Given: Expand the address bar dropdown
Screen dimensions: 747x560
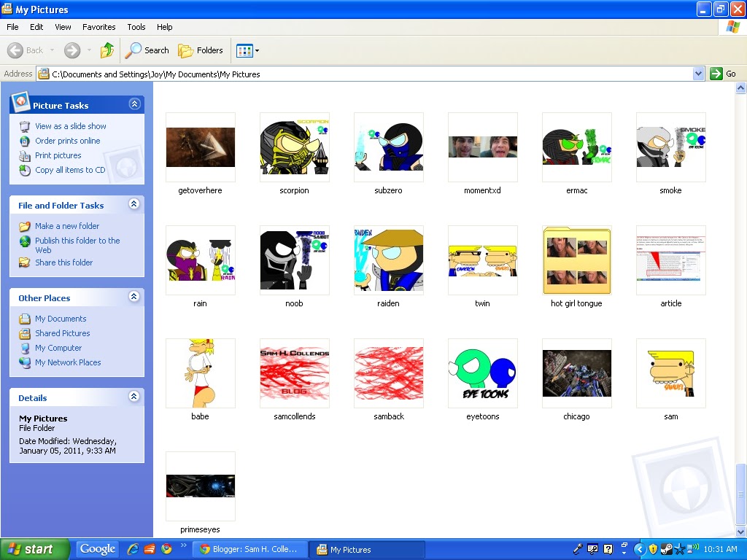Looking at the screenshot, I should coord(698,74).
